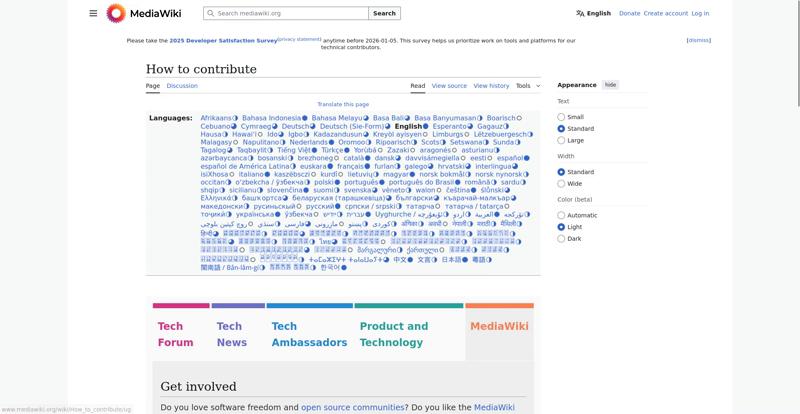Image resolution: width=800 pixels, height=414 pixels.
Task: Choose the Automatic color option
Action: coord(561,215)
